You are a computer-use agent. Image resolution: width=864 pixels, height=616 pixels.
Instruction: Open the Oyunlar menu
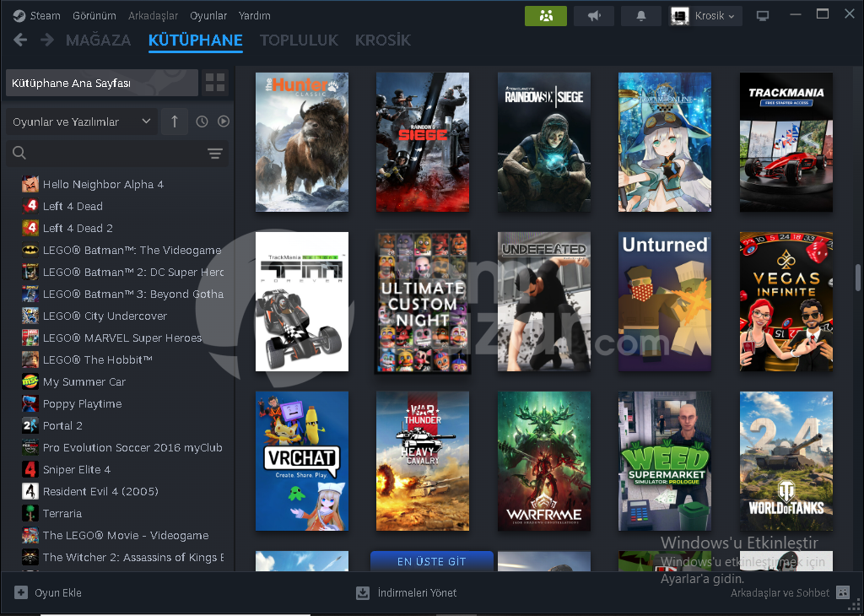coord(208,15)
